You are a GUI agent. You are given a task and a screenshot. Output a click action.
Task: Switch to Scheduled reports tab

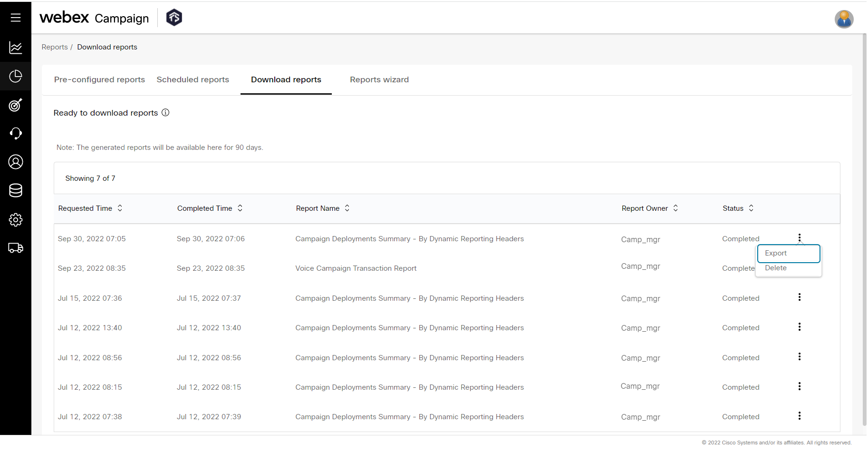pyautogui.click(x=193, y=79)
